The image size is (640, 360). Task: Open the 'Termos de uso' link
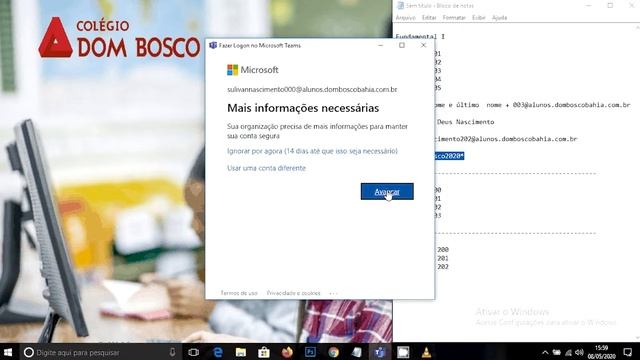click(239, 293)
